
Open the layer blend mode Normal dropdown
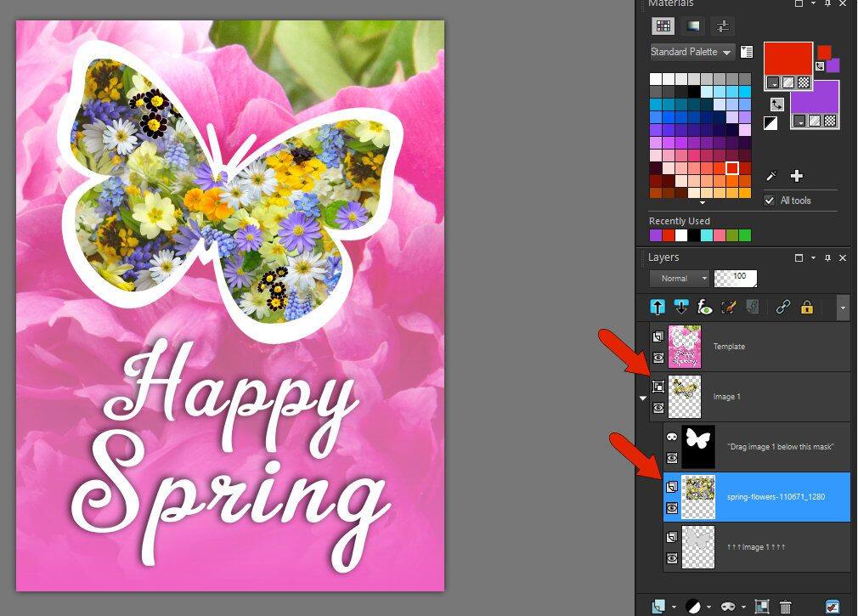coord(678,278)
